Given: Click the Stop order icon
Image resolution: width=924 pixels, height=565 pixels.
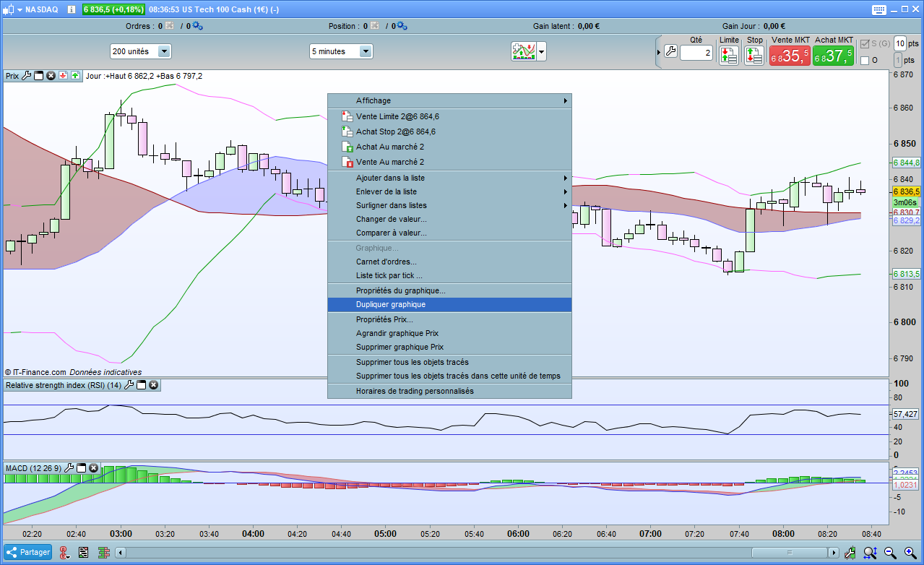Looking at the screenshot, I should [754, 56].
